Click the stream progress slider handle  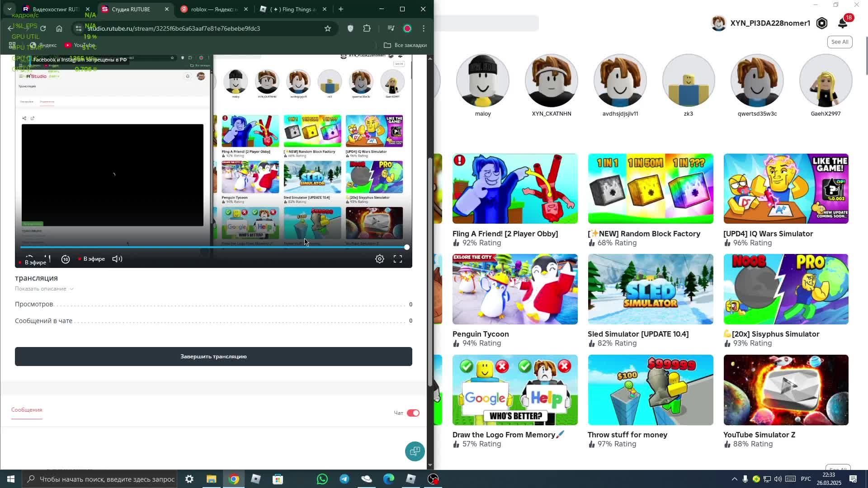pos(407,247)
